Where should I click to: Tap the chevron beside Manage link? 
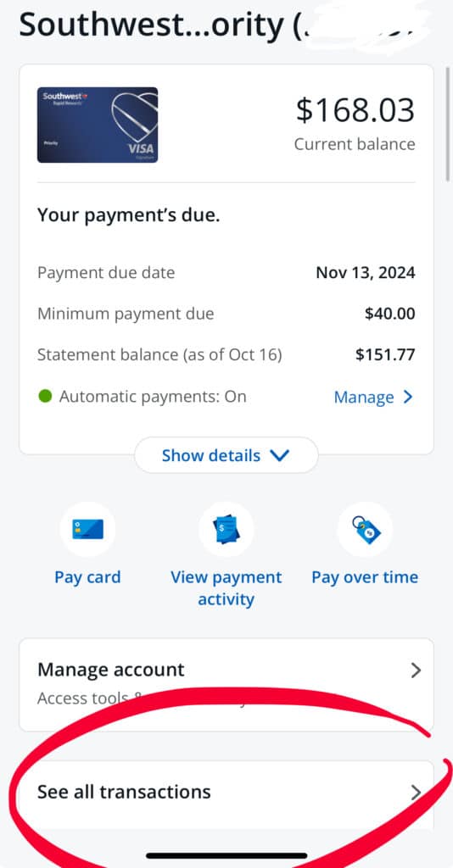407,397
